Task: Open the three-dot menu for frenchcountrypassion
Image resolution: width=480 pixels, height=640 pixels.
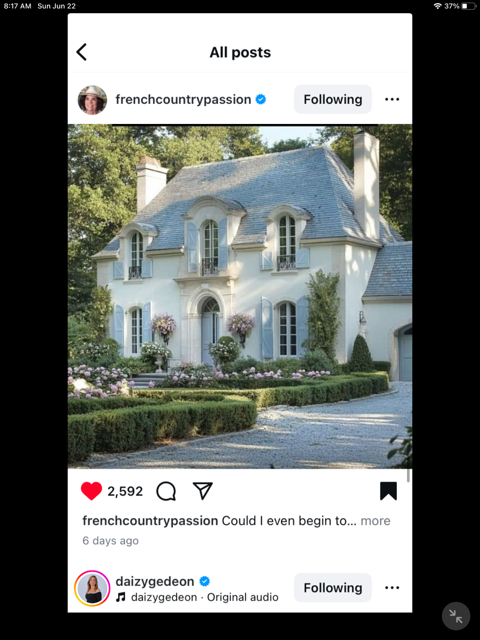Action: click(x=392, y=99)
